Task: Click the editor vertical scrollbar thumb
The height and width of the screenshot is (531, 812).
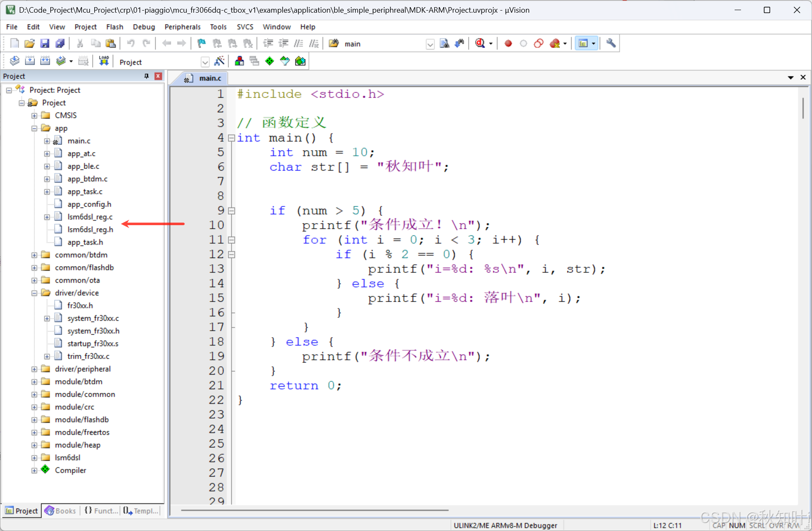Action: point(802,109)
